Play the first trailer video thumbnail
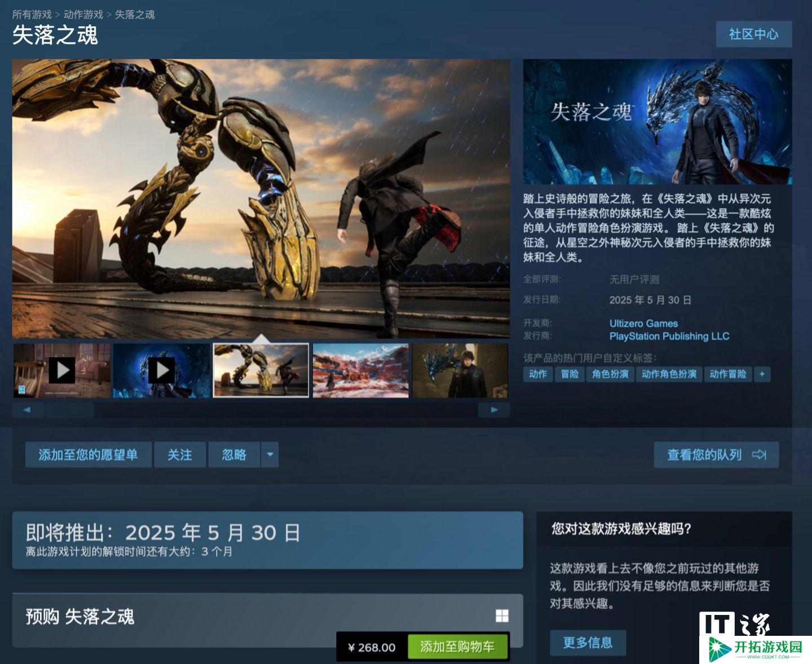Image resolution: width=812 pixels, height=664 pixels. tap(62, 371)
